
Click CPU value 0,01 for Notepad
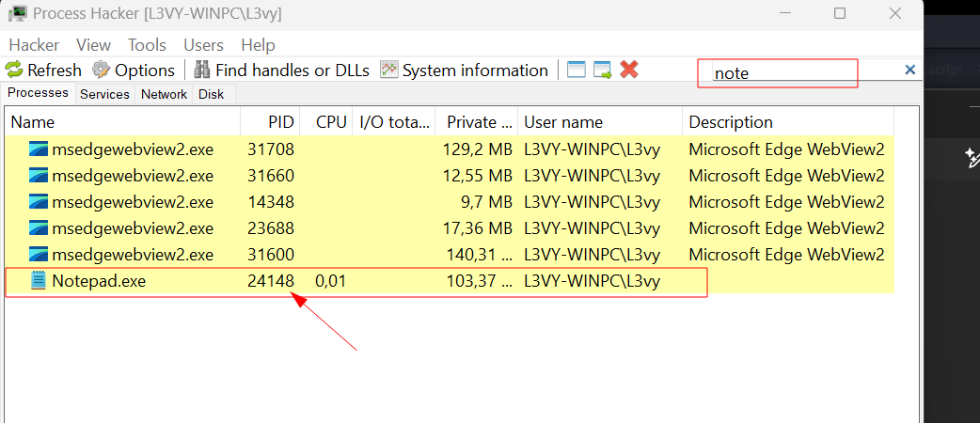coord(331,281)
